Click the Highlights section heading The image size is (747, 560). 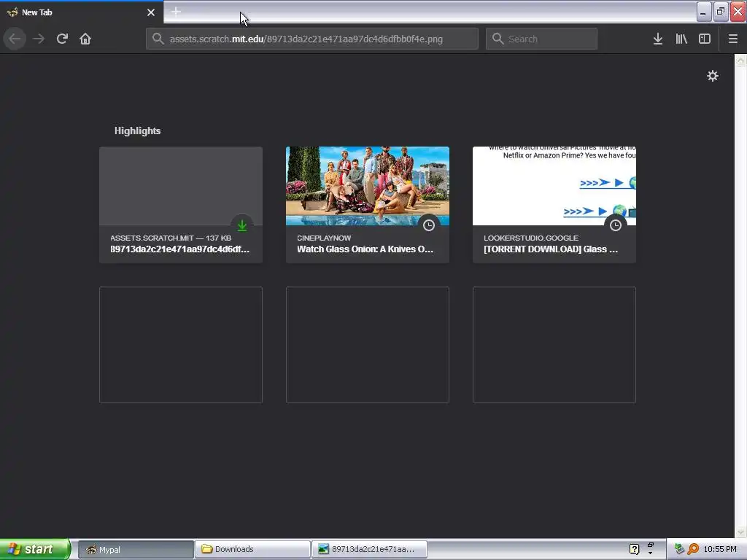click(x=137, y=131)
